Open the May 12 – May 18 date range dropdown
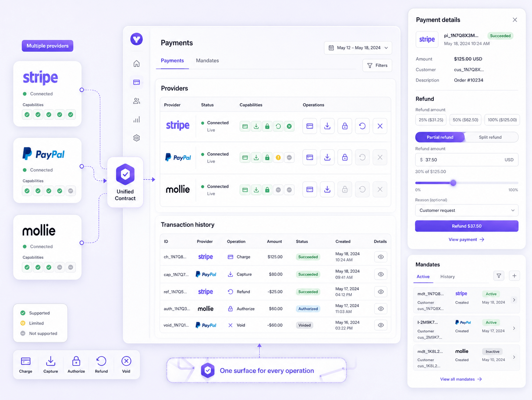This screenshot has height=400, width=532. pos(358,48)
